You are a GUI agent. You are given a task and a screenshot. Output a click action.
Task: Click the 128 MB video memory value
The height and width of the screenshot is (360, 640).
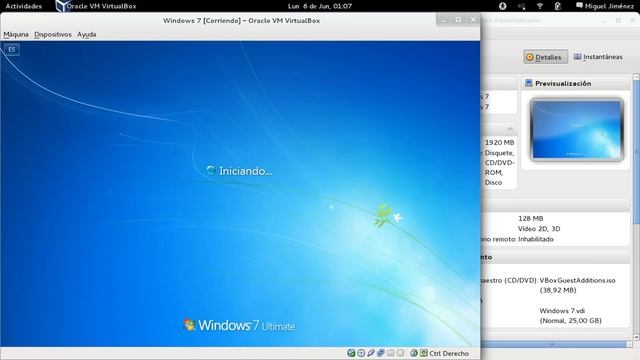pyautogui.click(x=530, y=218)
